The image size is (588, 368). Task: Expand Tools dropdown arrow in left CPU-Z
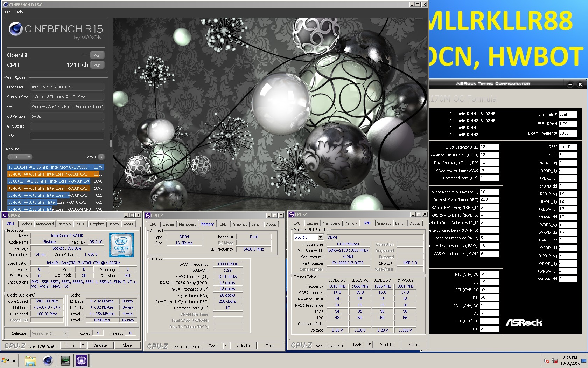pyautogui.click(x=83, y=345)
